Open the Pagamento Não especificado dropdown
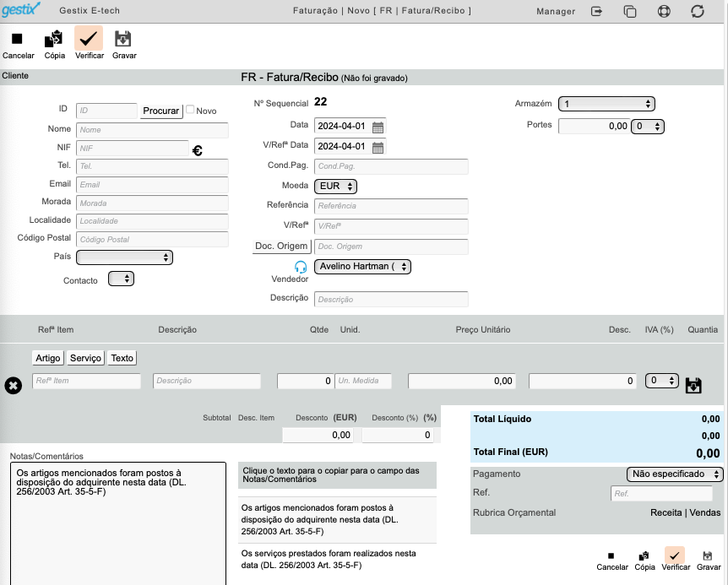 coord(675,474)
